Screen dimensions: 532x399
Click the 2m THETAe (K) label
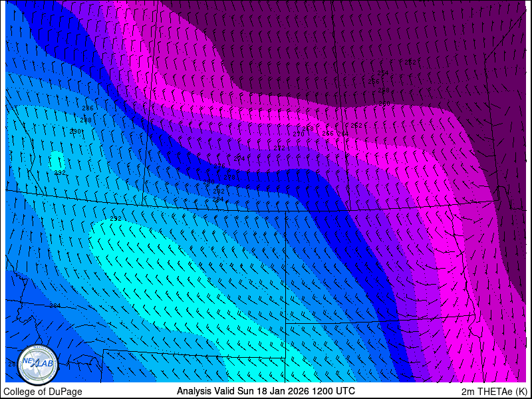click(x=494, y=391)
